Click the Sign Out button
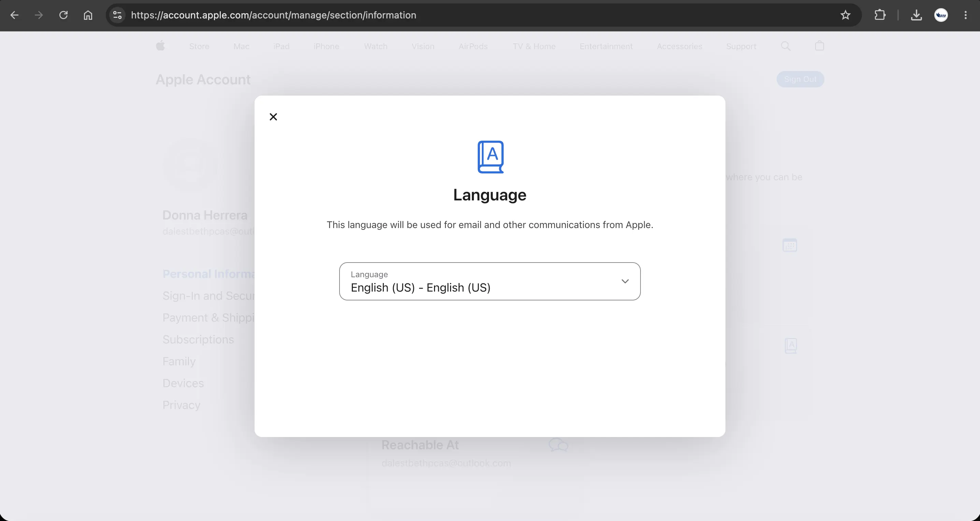The width and height of the screenshot is (980, 521). tap(800, 79)
